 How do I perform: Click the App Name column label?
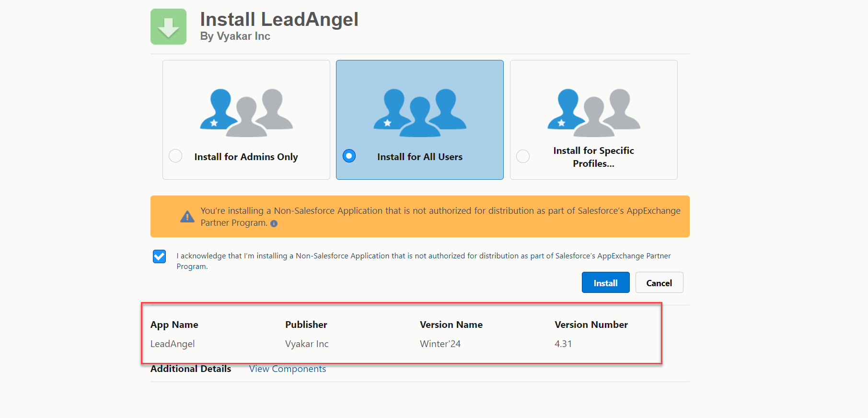click(x=174, y=325)
